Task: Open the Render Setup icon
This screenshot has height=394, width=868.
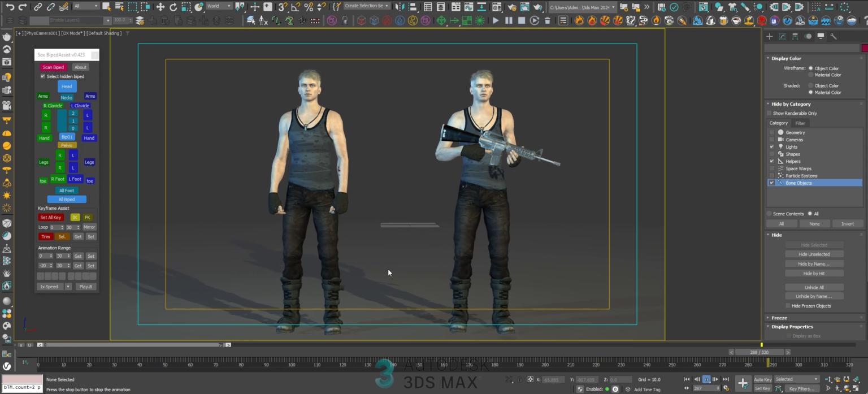Action: pos(513,7)
